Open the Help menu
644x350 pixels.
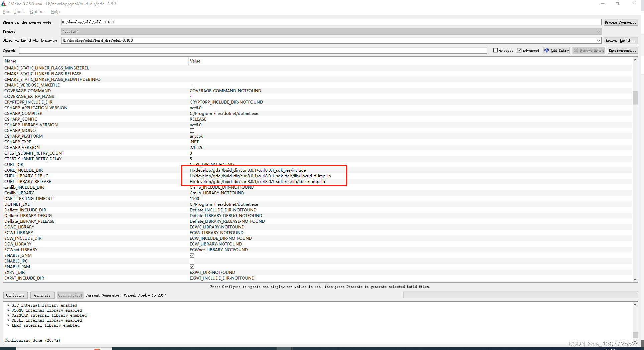[55, 12]
